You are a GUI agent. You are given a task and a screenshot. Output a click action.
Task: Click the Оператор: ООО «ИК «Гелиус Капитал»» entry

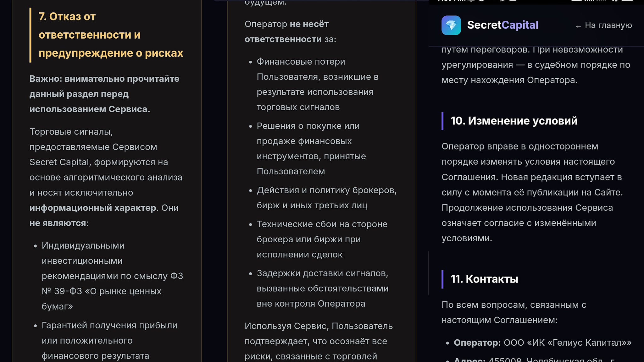542,343
